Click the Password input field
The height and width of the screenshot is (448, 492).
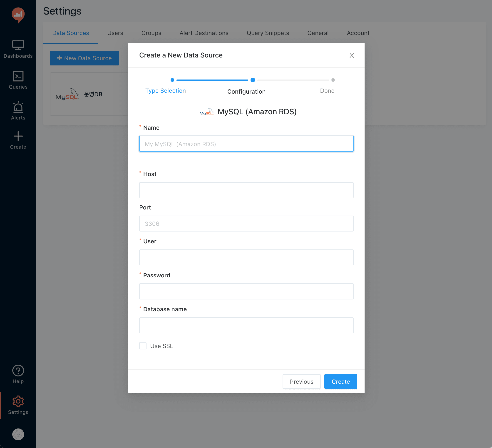246,291
